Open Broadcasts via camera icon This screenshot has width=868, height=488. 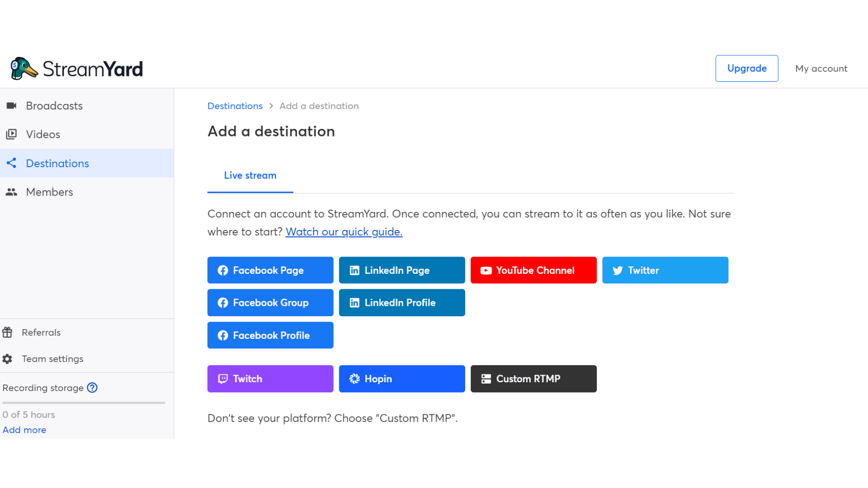point(11,106)
